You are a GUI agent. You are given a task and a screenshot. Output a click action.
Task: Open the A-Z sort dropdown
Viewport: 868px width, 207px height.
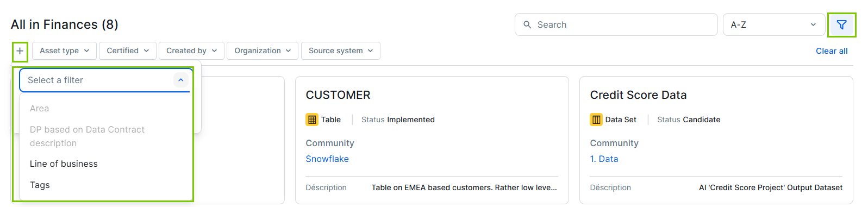(774, 24)
